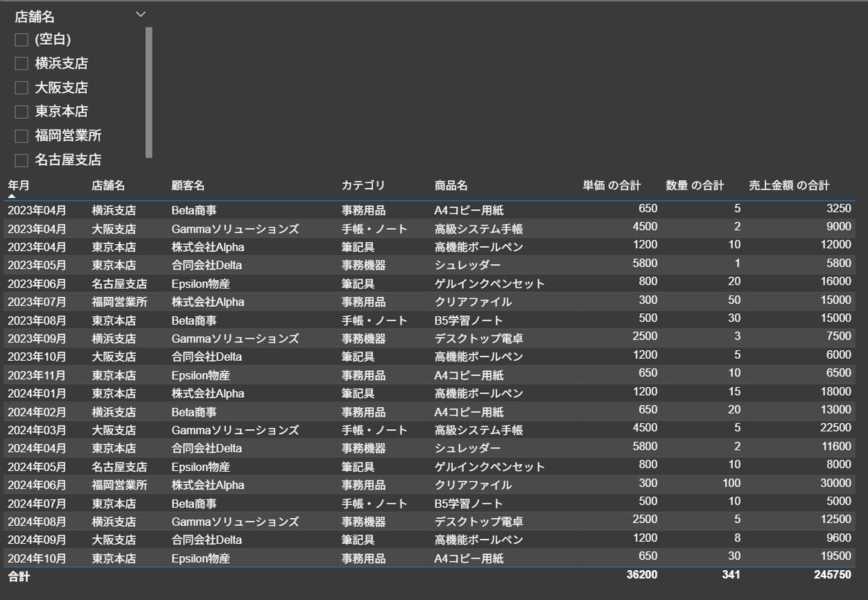Select the 2023年04月 cell in Beta商事 row
The image size is (868, 600).
pyautogui.click(x=37, y=211)
